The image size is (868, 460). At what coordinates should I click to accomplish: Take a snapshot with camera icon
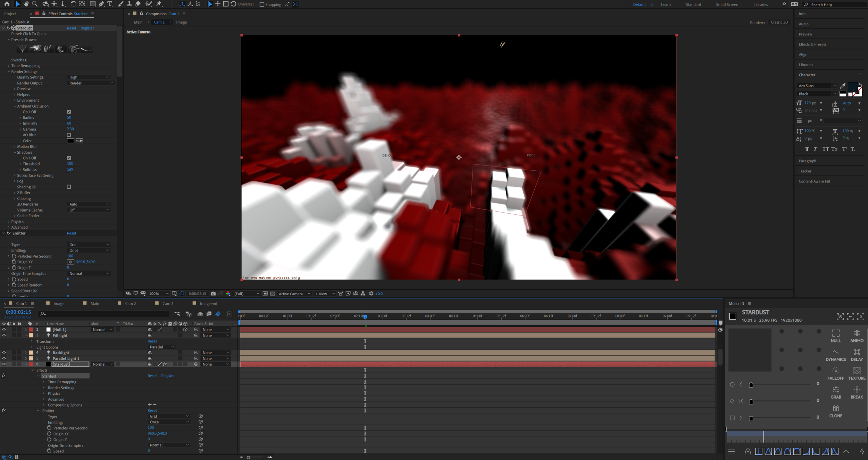[x=213, y=293]
